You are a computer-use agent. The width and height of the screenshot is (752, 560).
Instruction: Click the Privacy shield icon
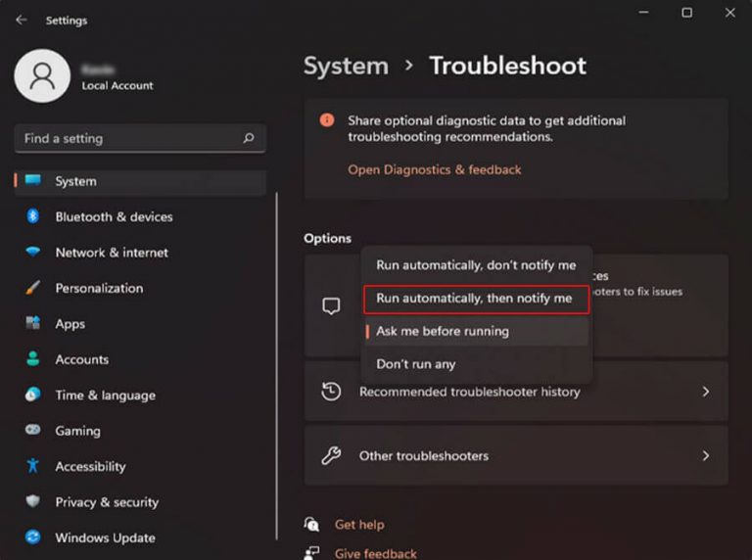33,501
